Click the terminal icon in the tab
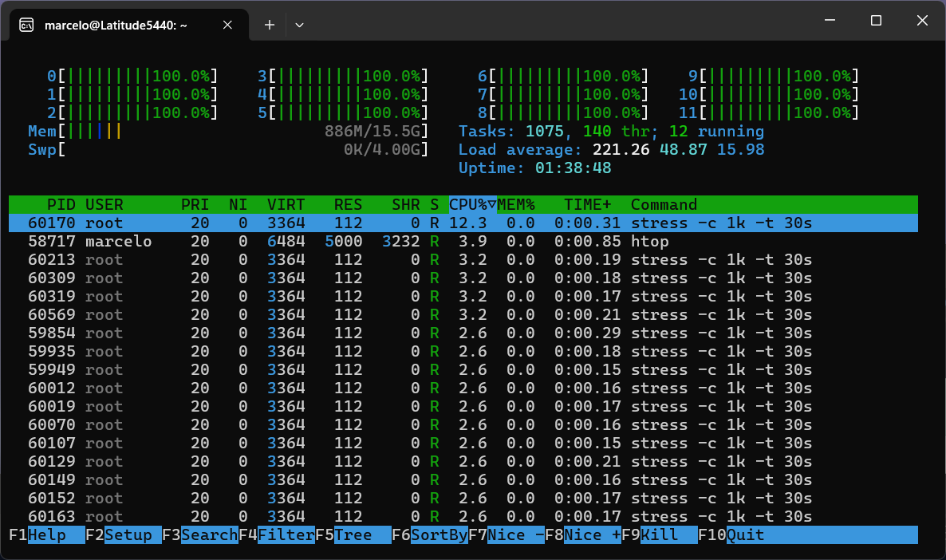Image resolution: width=946 pixels, height=560 pixels. [26, 25]
